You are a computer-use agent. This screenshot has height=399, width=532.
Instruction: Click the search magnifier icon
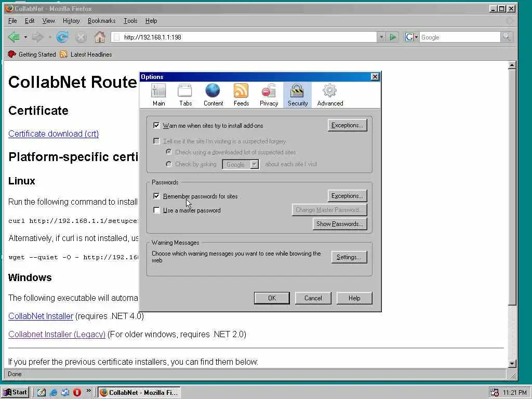pyautogui.click(x=507, y=37)
